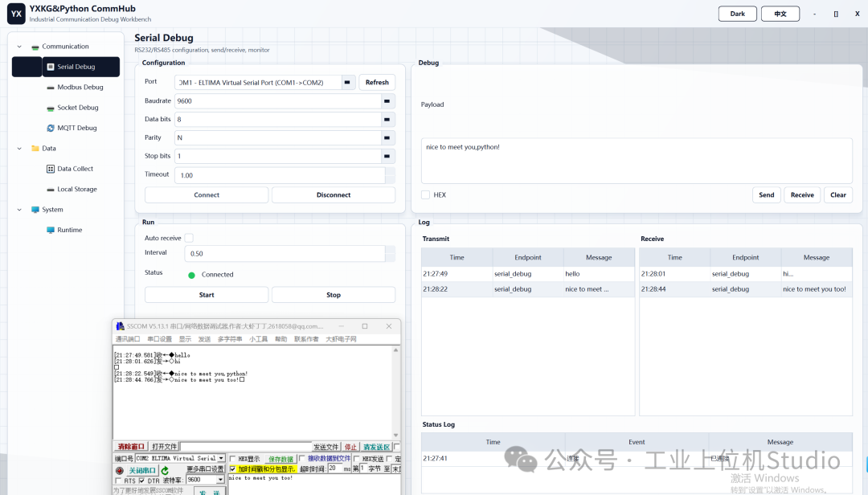This screenshot has width=868, height=495.
Task: Open the 多字符串 menu in SSCOM
Action: click(x=230, y=339)
